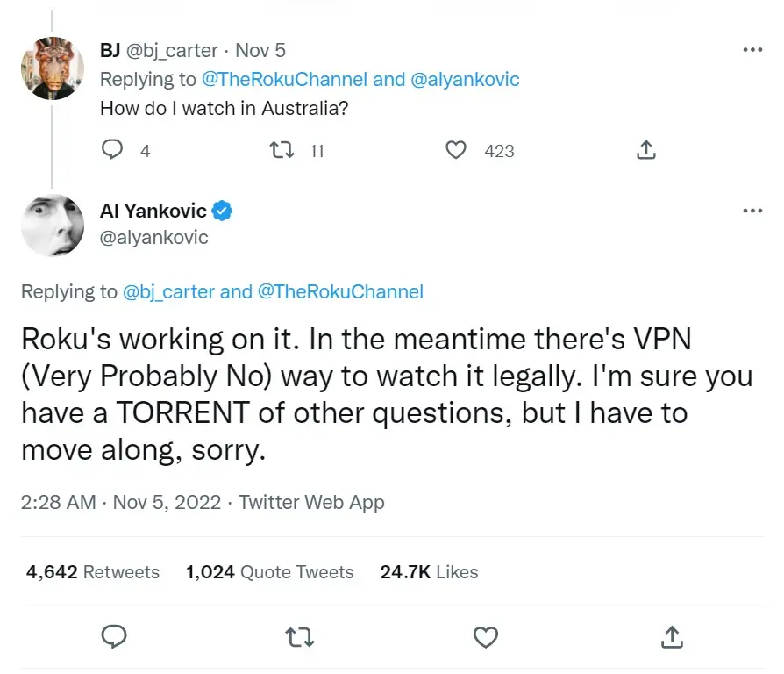This screenshot has height=674, width=784.
Task: Open the reply box on BJ's tweet
Action: pos(112,150)
